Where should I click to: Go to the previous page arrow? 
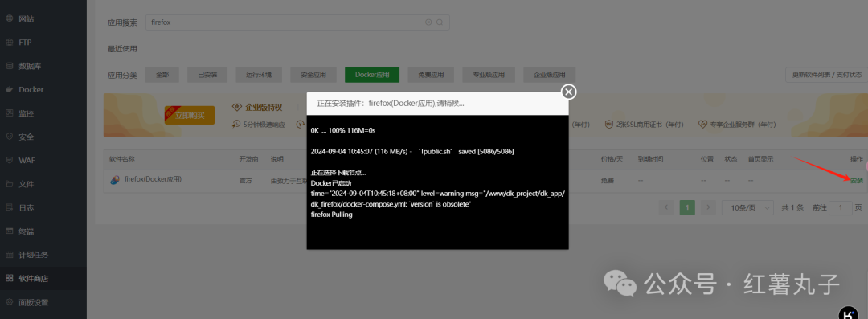tap(666, 207)
